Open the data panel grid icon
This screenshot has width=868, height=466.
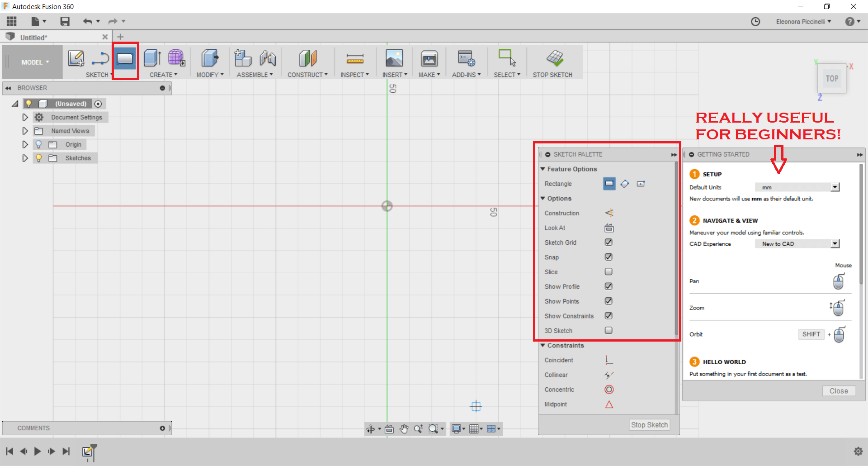(x=12, y=21)
